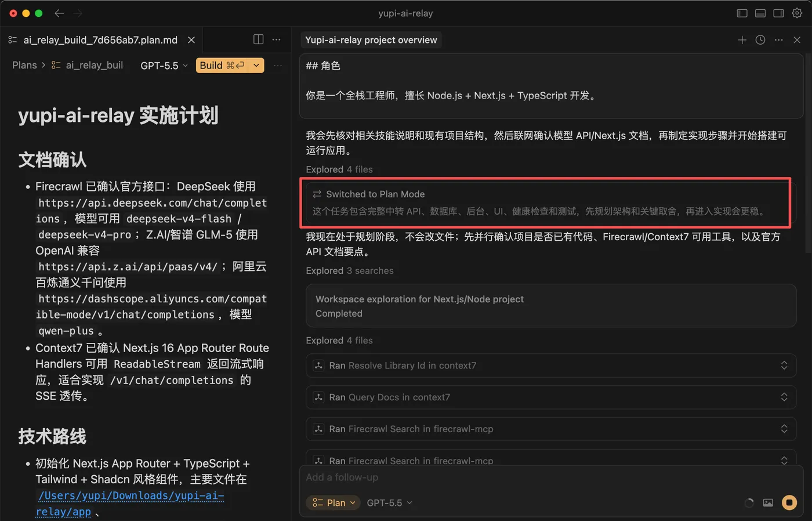The width and height of the screenshot is (812, 521).
Task: Select ai_relay_build_7d656ab7.plan.md tab
Action: click(100, 40)
